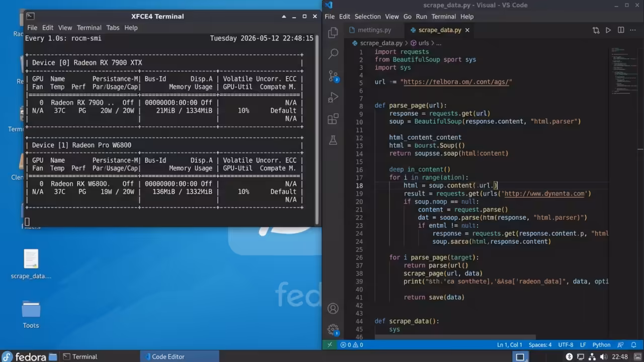
Task: Click the editor horizontal scrollbar
Action: click(x=455, y=337)
